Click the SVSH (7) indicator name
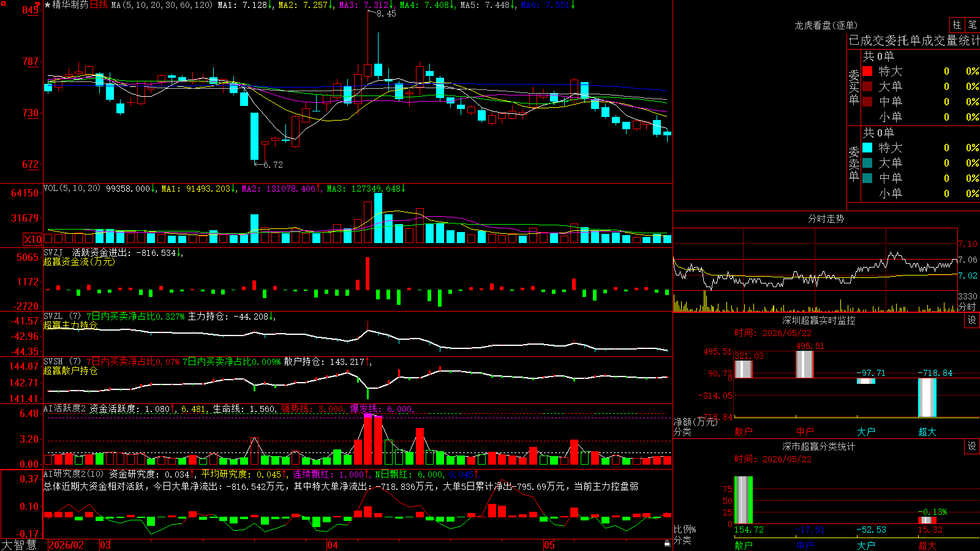This screenshot has width=980, height=551. tap(62, 362)
